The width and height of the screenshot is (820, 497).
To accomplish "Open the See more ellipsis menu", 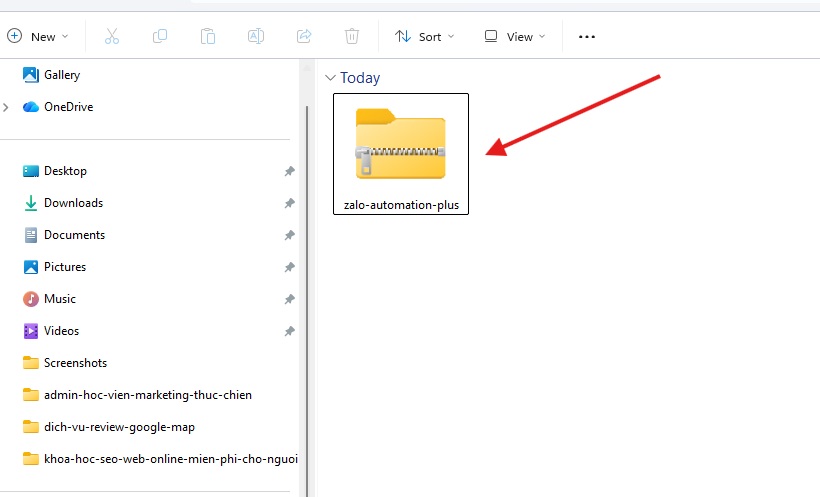I will 587,37.
